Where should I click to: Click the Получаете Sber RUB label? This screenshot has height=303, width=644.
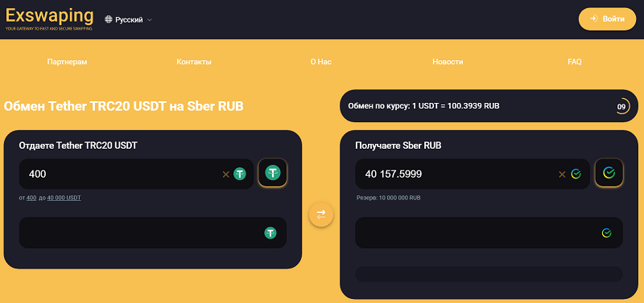pyautogui.click(x=398, y=145)
